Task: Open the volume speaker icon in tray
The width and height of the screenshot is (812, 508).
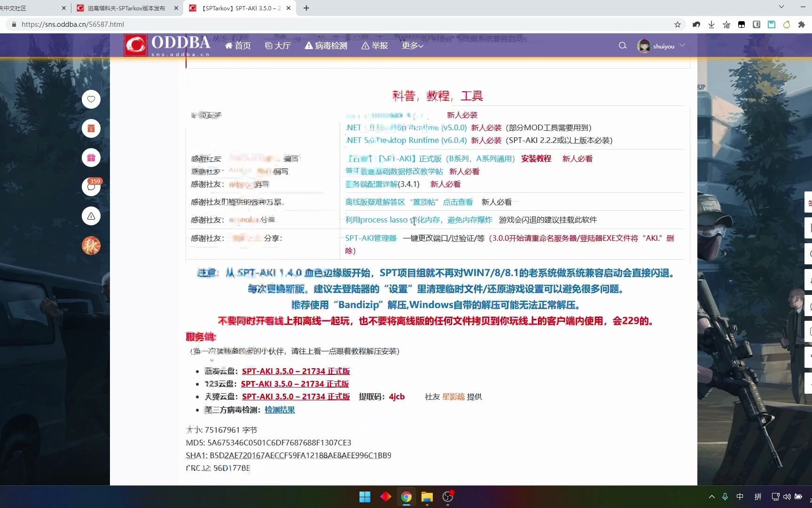Action: pos(787,497)
